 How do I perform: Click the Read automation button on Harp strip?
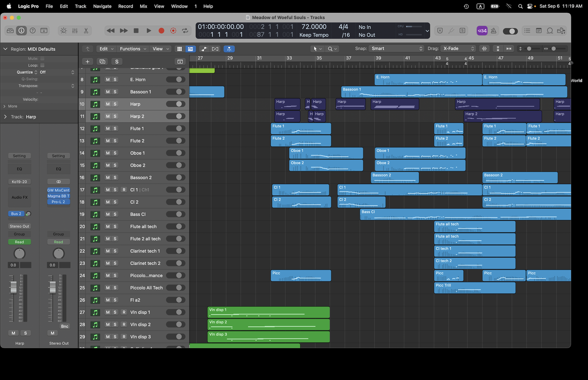click(19, 242)
